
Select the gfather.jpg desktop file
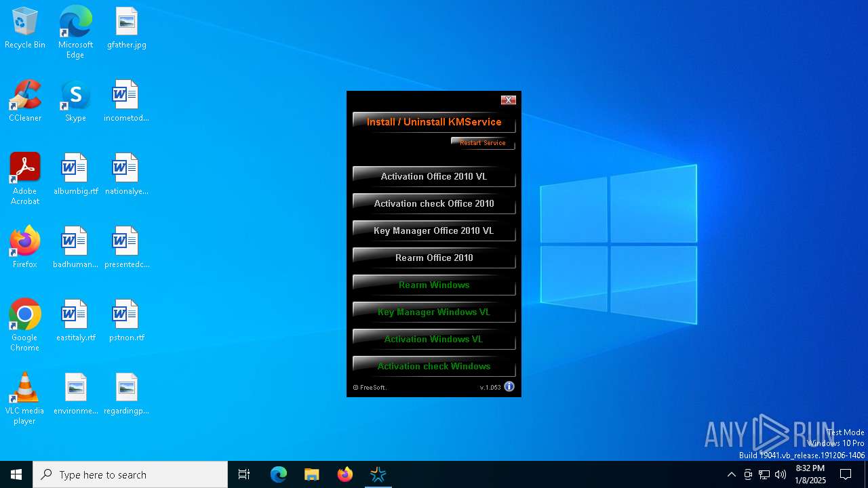click(x=127, y=28)
